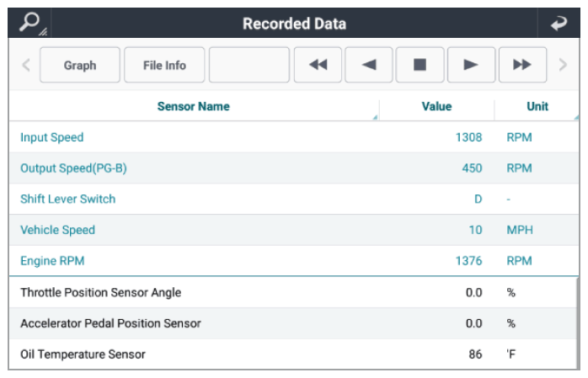
Task: Sort by Sensor Name column header
Action: (x=194, y=106)
